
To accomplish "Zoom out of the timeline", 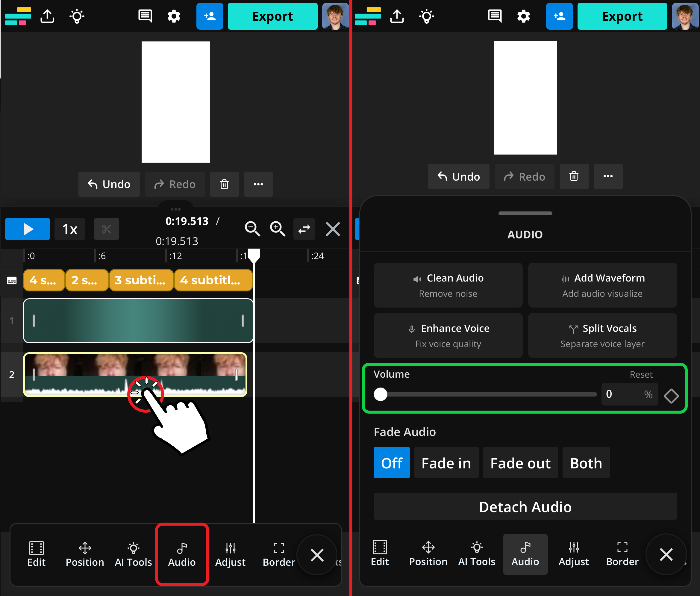I will pyautogui.click(x=252, y=229).
